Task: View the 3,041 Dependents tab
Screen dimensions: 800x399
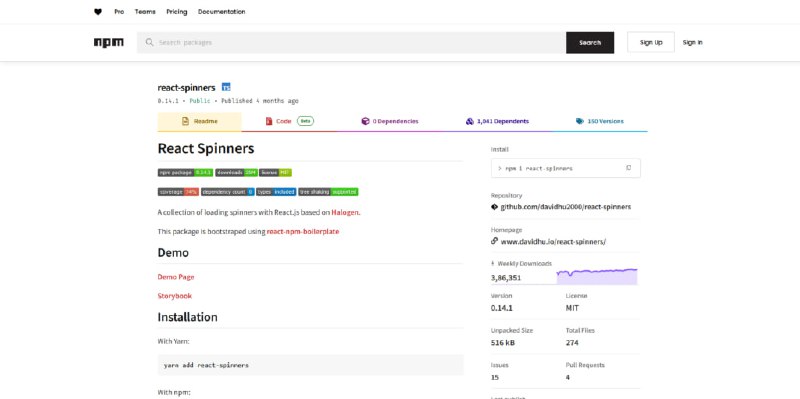Action: tap(497, 121)
